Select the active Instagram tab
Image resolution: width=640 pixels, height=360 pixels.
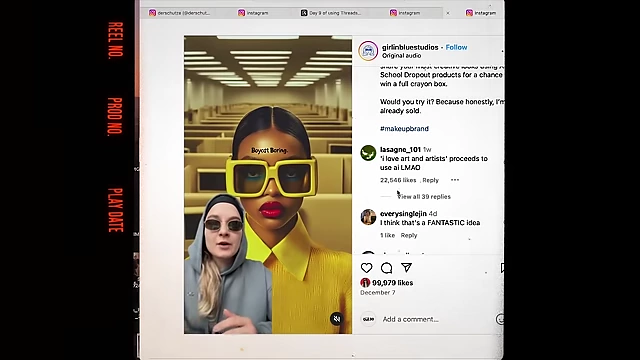pyautogui.click(x=405, y=13)
